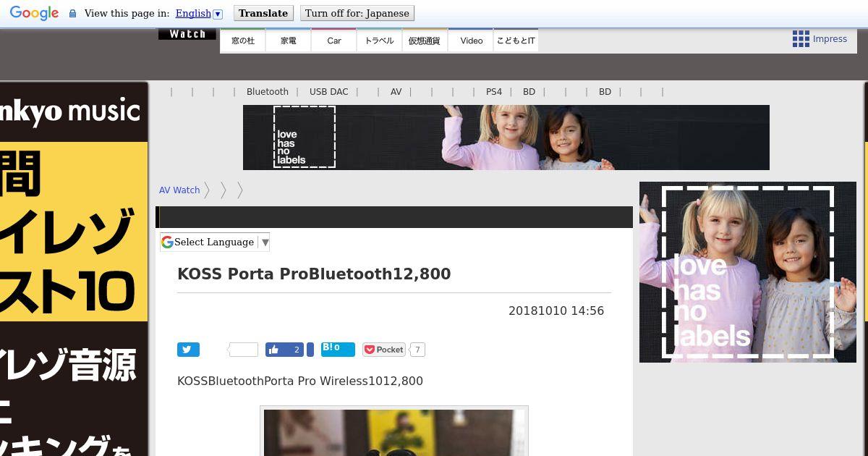Click the Google logo in translate bar

pos(34,13)
